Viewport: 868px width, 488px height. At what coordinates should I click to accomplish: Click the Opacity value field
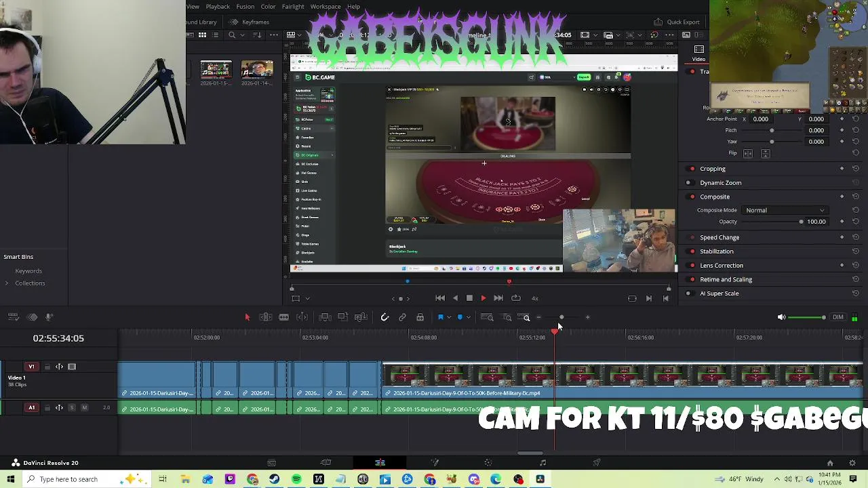click(816, 222)
